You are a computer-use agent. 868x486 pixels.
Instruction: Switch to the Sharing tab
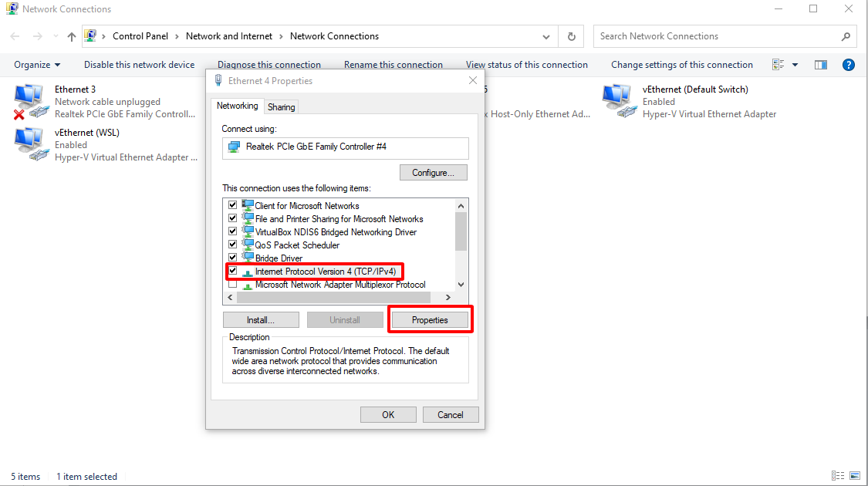click(x=281, y=106)
